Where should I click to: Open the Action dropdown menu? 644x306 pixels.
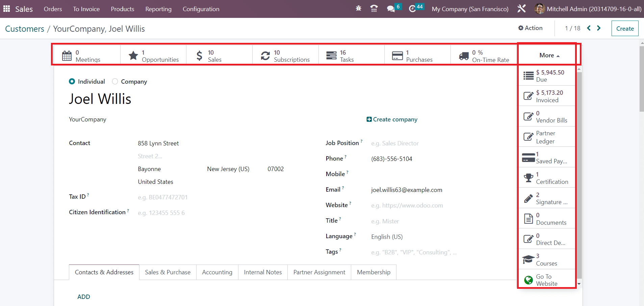click(530, 28)
